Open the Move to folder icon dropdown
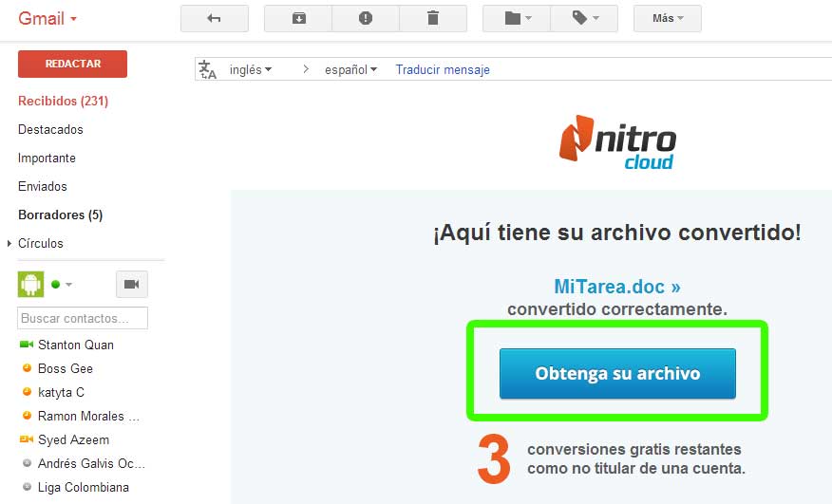 click(518, 19)
